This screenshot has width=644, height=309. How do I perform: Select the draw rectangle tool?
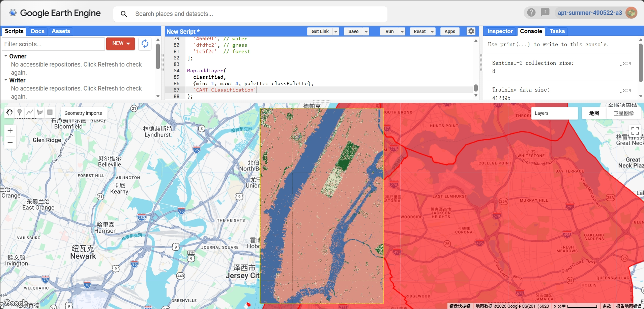pyautogui.click(x=50, y=112)
